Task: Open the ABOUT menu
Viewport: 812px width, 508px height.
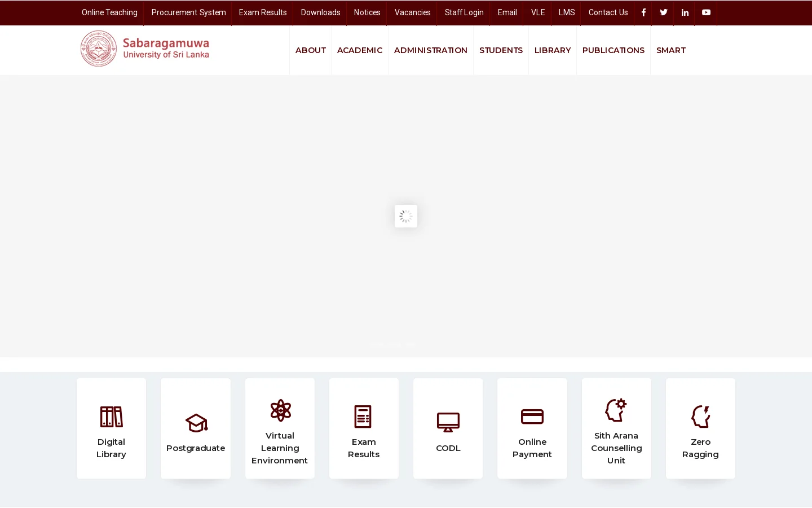Action: (311, 50)
